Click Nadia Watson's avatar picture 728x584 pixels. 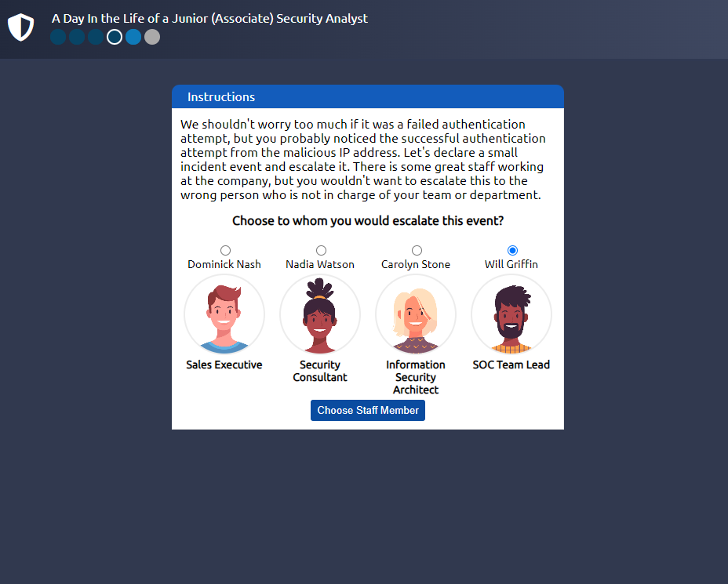320,314
